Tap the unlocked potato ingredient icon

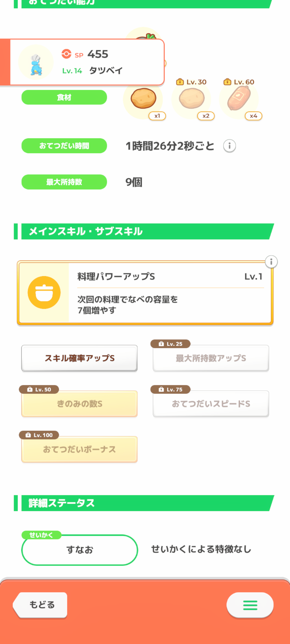[143, 98]
